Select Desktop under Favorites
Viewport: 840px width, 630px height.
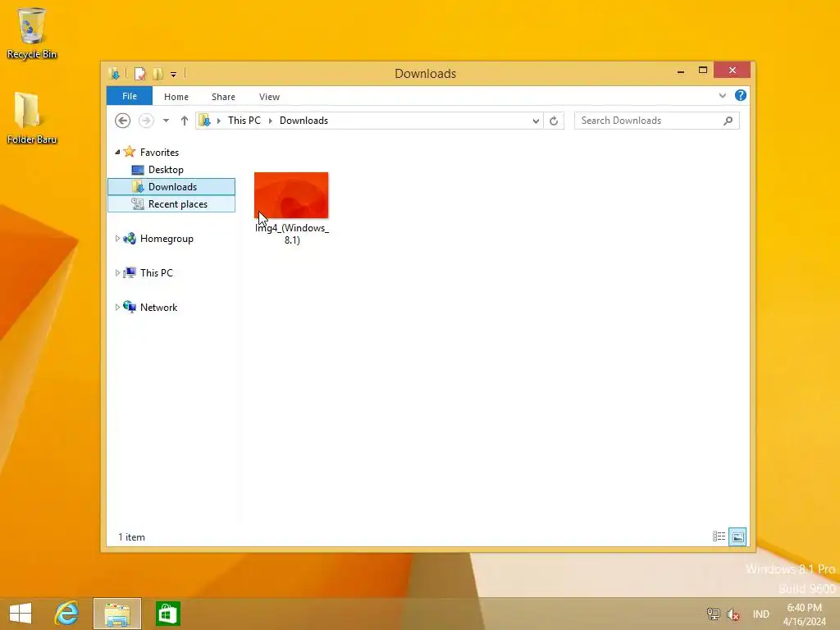point(166,170)
